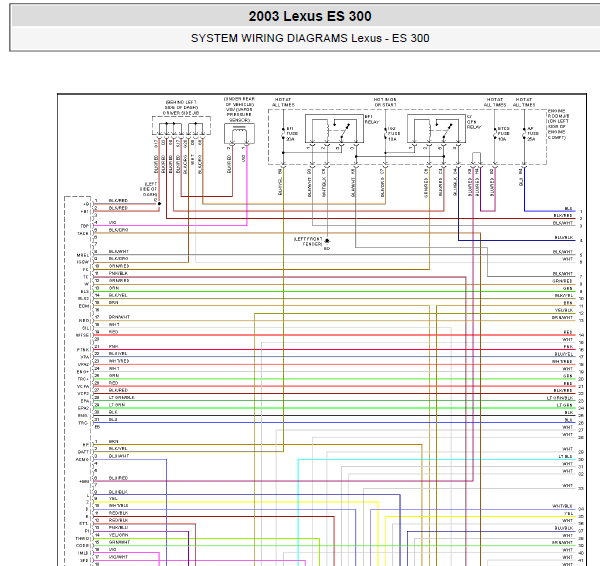Select "YEL/BLK" label at right output 12

tap(564, 310)
